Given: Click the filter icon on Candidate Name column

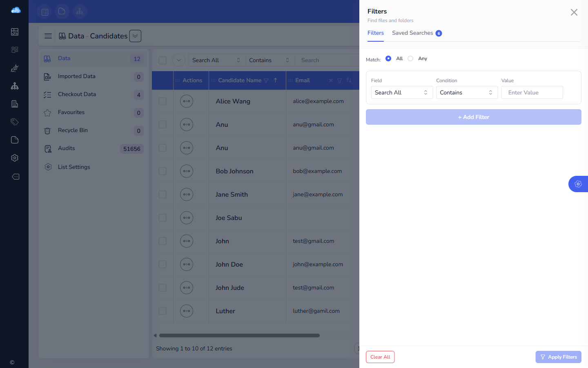Looking at the screenshot, I should pos(266,81).
